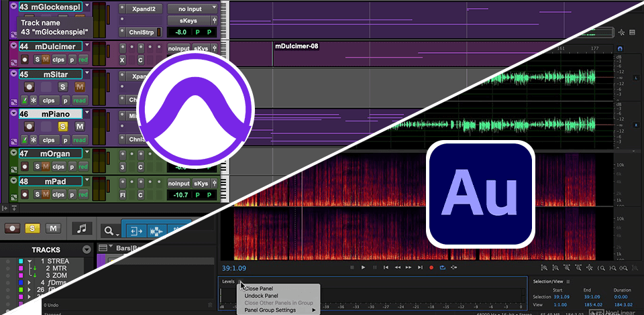Select the blue Trim tool in Pro Tools toolbar
Viewport: 644px width, 315px height.
click(x=136, y=232)
